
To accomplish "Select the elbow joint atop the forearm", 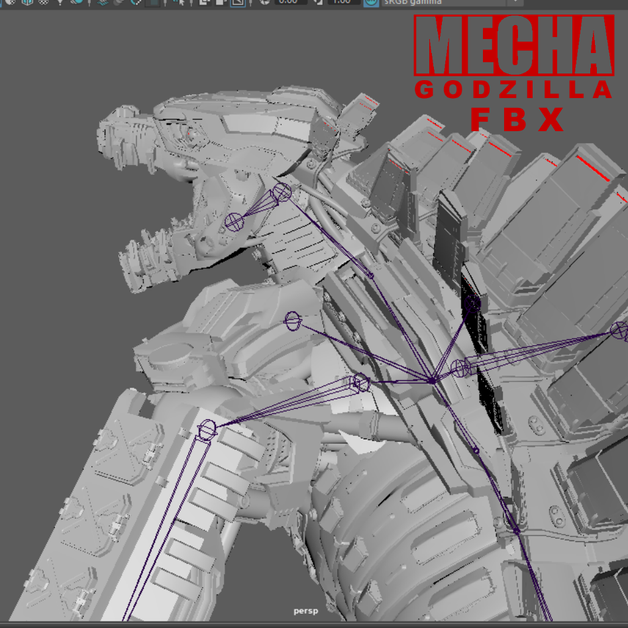I will tap(207, 430).
